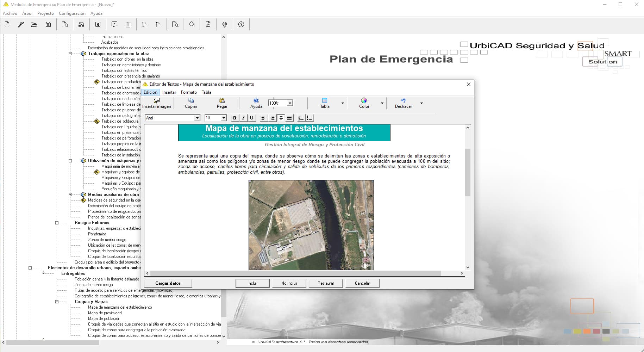Create a new document with the blank page icon
644x352 pixels.
[x=7, y=24]
